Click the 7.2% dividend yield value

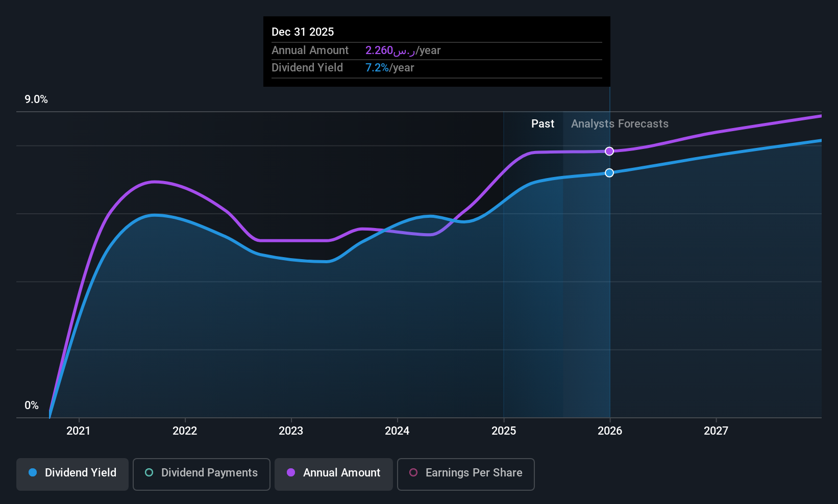tap(377, 68)
